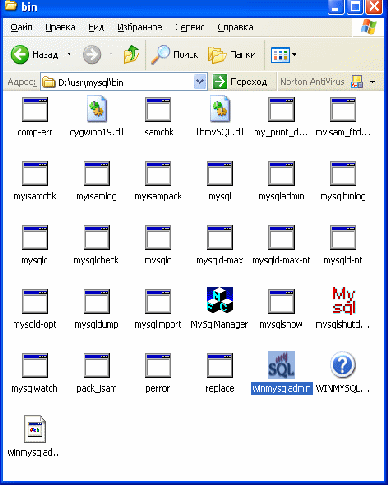Expand the Back button history arrow
389x486 pixels.
coord(69,54)
